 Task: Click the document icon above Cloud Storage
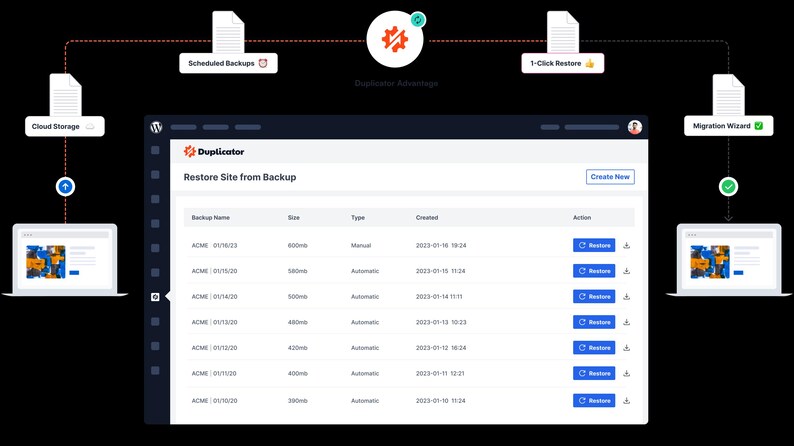pos(65,95)
